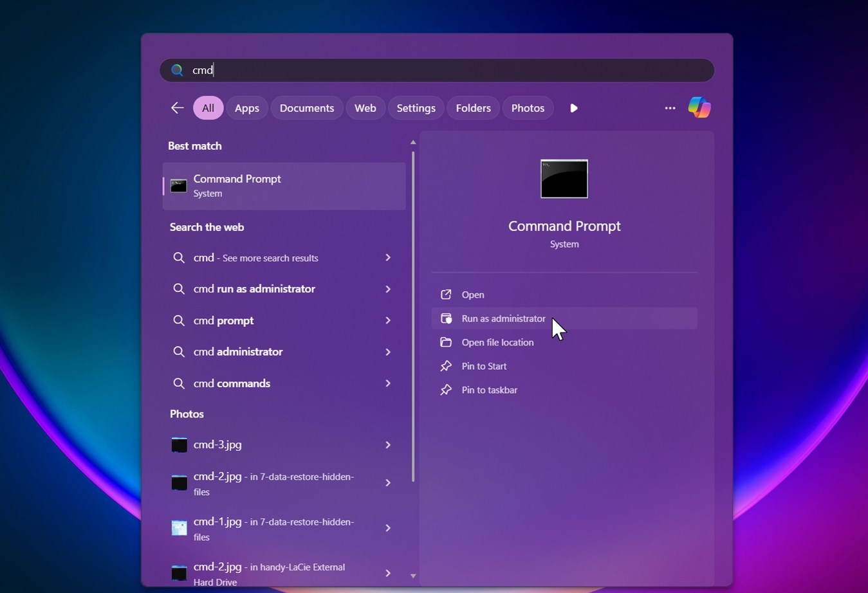The width and height of the screenshot is (868, 593).
Task: Click the Run as administrator shield icon
Action: coord(446,318)
